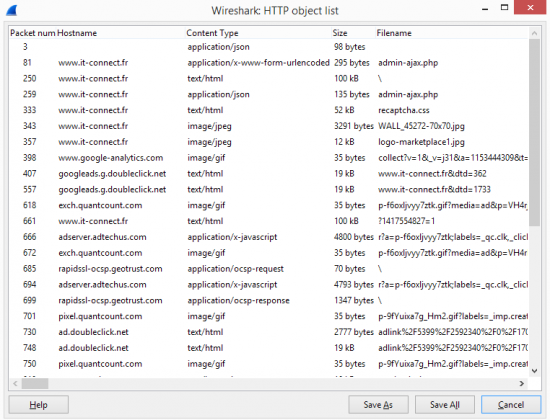This screenshot has width=550, height=420.
Task: Select packet 81 admin-ajax.php row
Action: (268, 63)
